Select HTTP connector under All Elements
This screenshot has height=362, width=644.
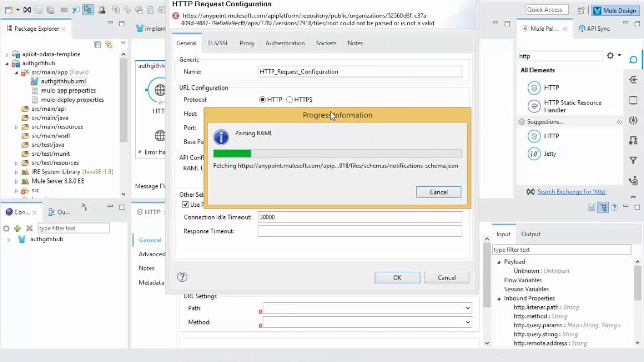(x=543, y=88)
